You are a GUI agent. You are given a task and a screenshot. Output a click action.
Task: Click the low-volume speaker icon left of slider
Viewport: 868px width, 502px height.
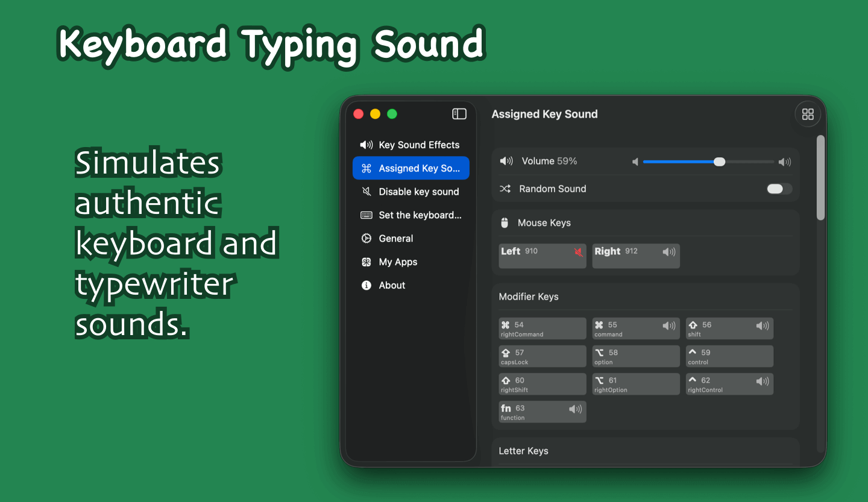click(x=635, y=162)
